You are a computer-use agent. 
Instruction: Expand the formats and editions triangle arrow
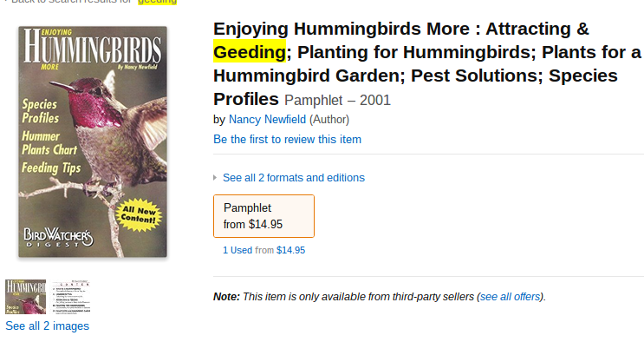215,178
